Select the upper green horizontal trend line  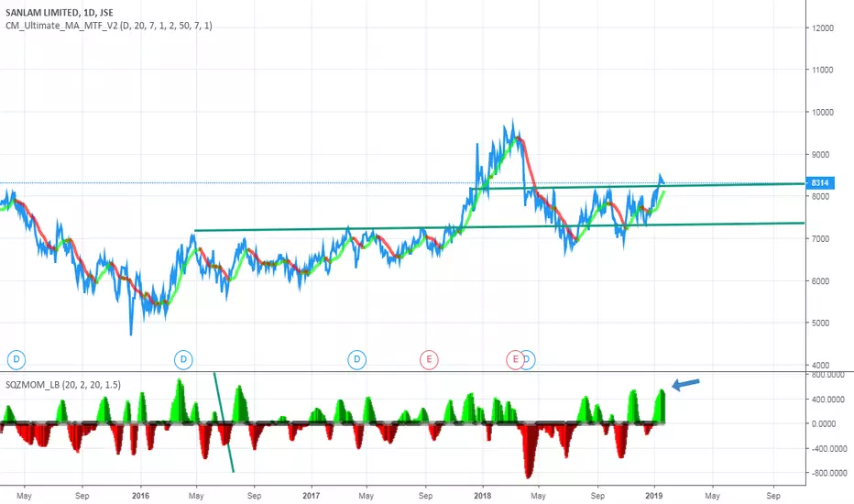click(x=637, y=186)
